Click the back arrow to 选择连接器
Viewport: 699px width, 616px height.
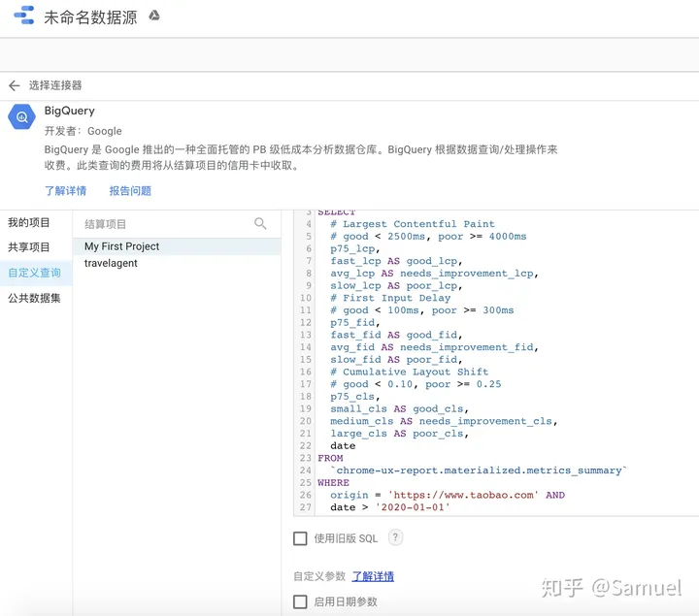(x=14, y=85)
